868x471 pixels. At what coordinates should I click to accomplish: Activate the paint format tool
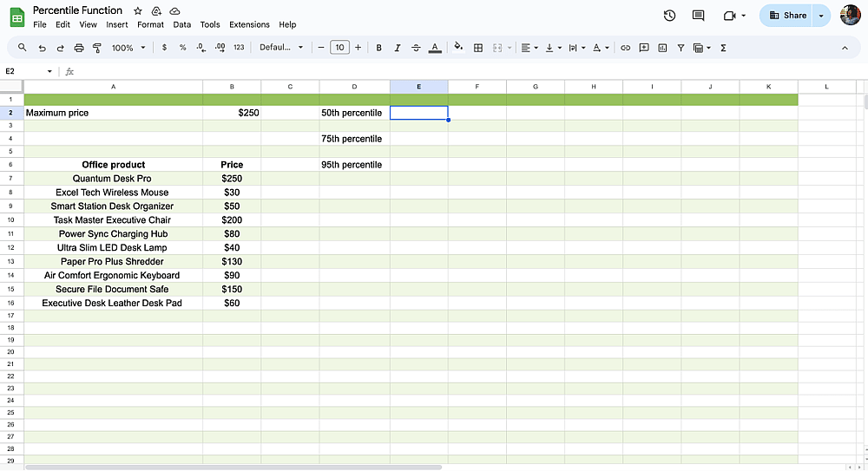coord(97,49)
